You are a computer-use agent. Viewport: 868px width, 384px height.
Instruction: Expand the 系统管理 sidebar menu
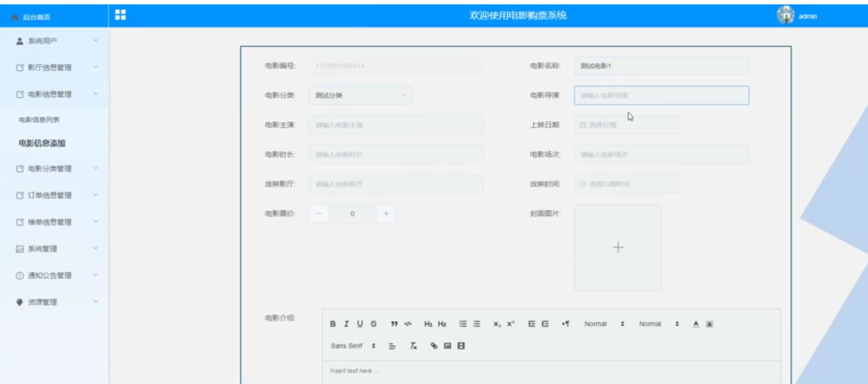tap(54, 248)
